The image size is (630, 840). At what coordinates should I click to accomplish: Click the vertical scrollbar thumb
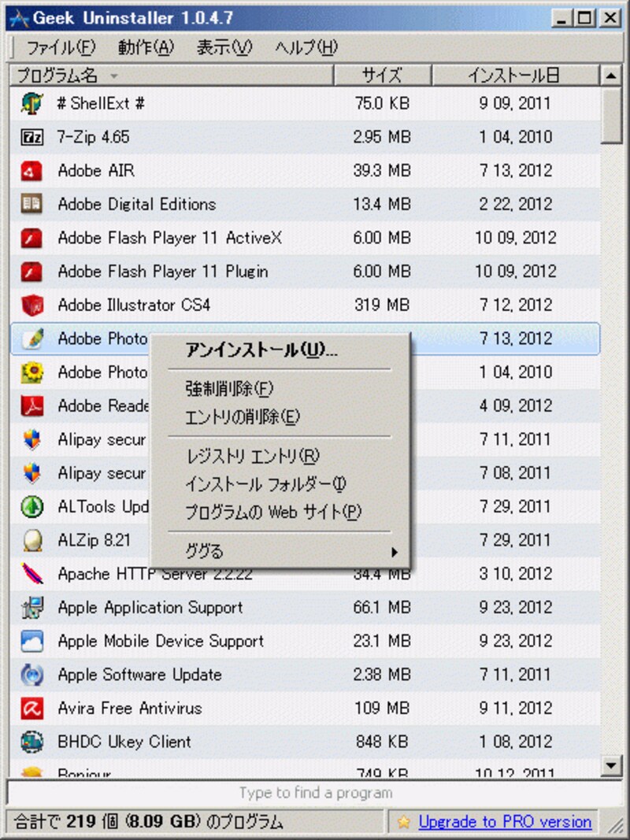click(611, 115)
